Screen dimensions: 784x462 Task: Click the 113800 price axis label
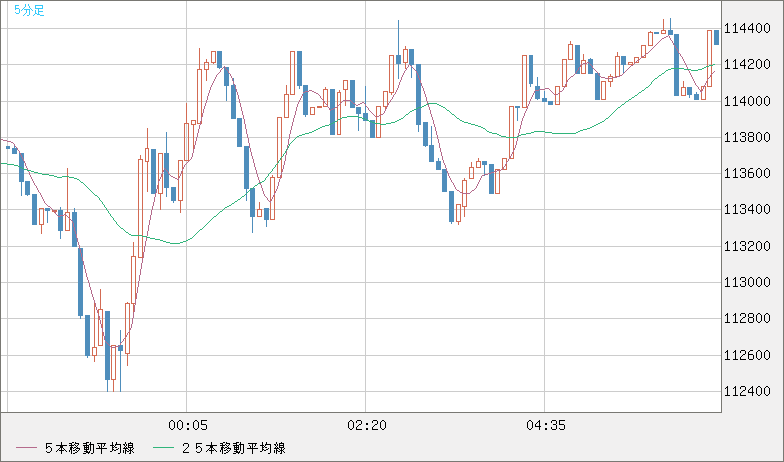coord(748,137)
